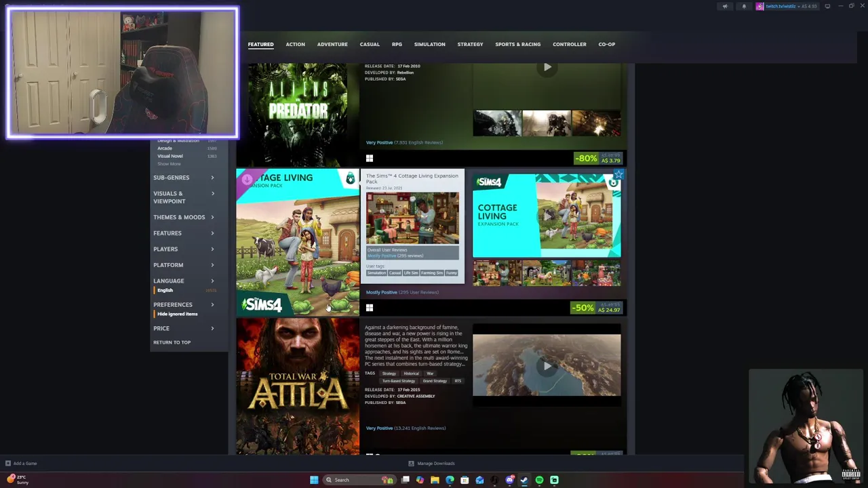The width and height of the screenshot is (868, 488).
Task: Switch to the Sports & Racing tab
Action: (x=518, y=44)
